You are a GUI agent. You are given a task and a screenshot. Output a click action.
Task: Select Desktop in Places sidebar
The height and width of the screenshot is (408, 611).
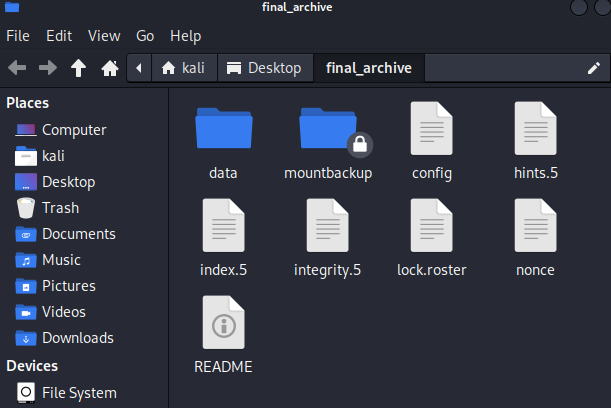click(x=55, y=182)
